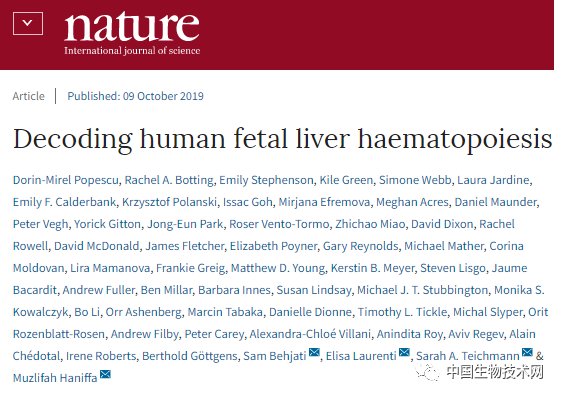Open the email icon next to Sarah A. Teichmann

click(527, 353)
